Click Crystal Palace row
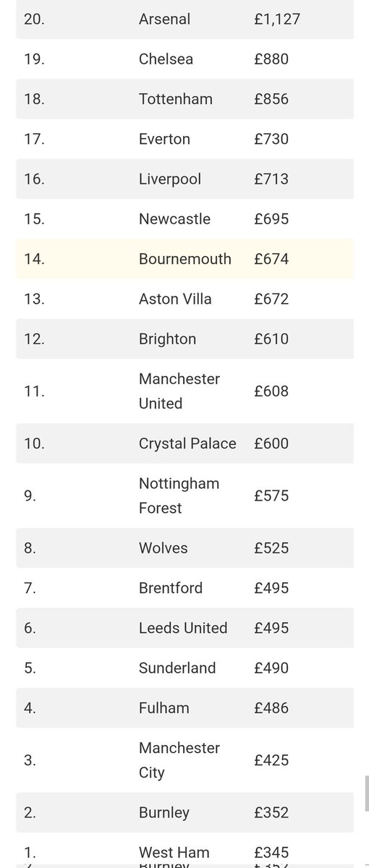This screenshot has width=369, height=868. coord(185,443)
